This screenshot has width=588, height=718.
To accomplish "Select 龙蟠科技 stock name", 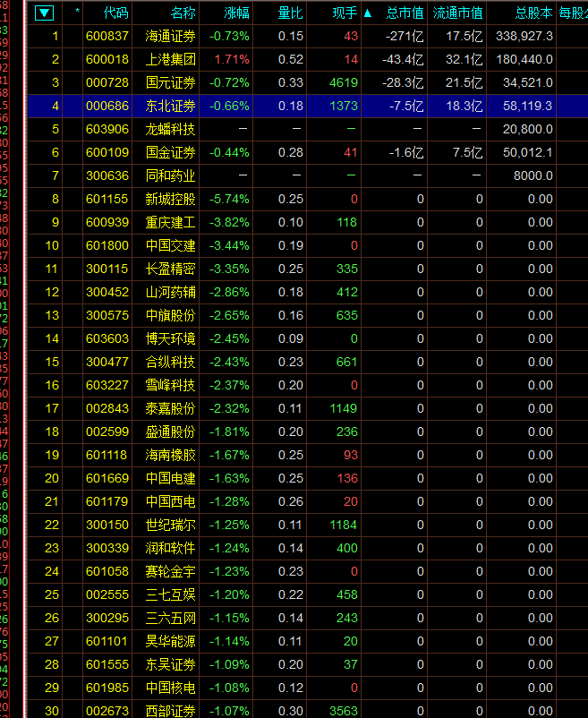I will coord(170,129).
